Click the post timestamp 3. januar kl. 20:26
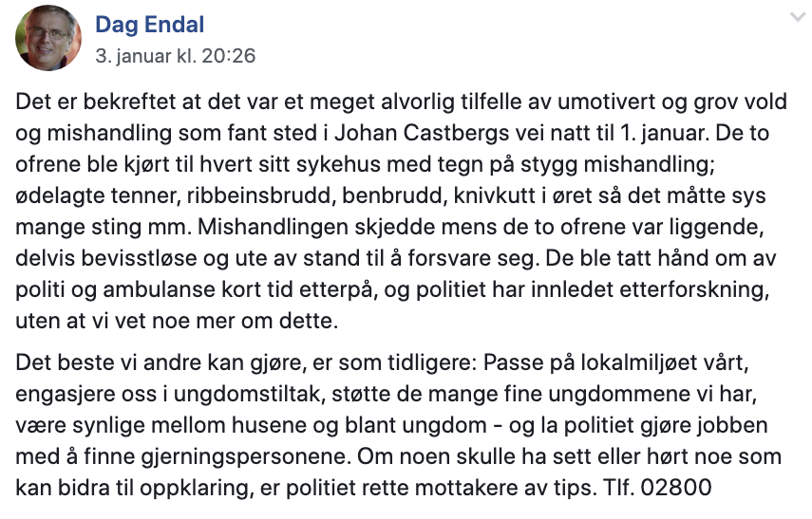This screenshot has height=519, width=812. pyautogui.click(x=175, y=56)
